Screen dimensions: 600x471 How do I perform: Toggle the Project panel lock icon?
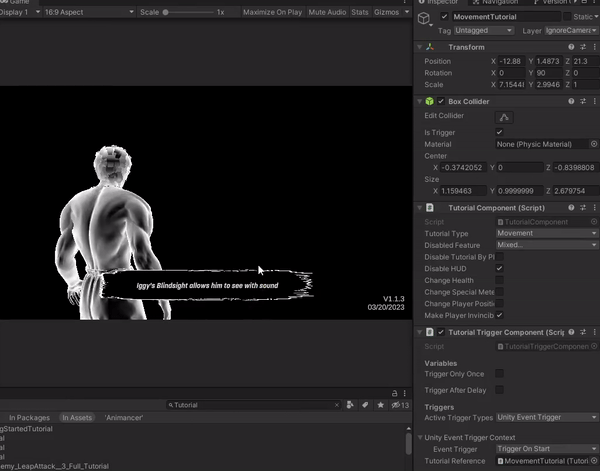coord(395,393)
